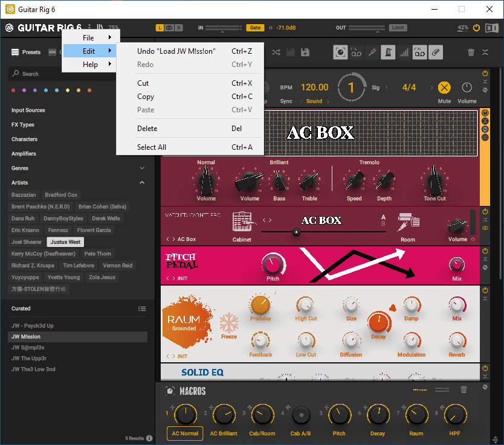
Task: Collapse all rack components icon
Action: [x=485, y=53]
